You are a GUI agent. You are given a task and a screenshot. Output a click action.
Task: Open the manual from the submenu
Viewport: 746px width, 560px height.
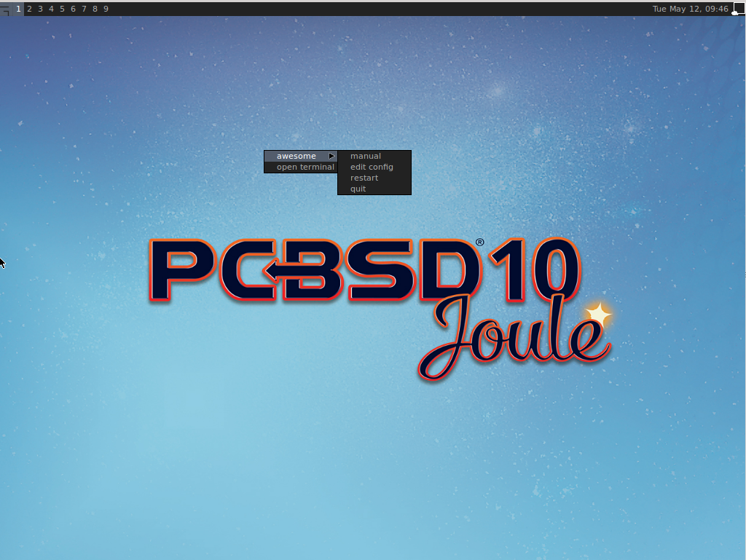point(374,156)
